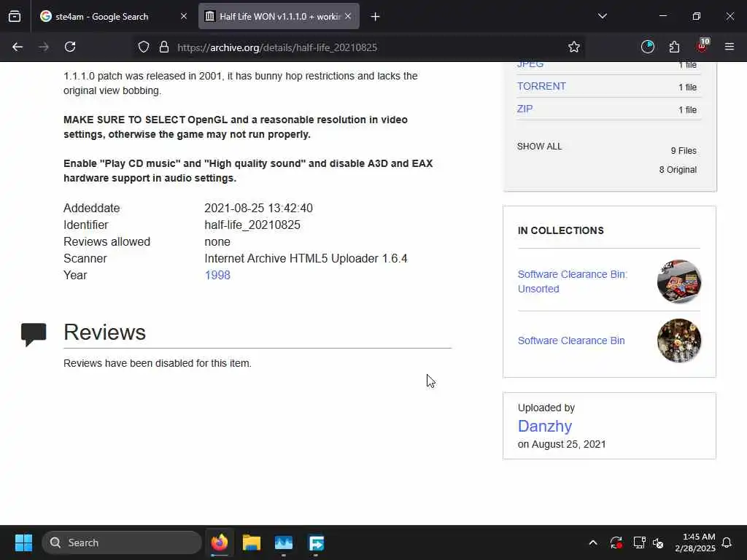This screenshot has height=560, width=747.
Task: Open the clock showing 1:45 AM
Action: point(695,542)
